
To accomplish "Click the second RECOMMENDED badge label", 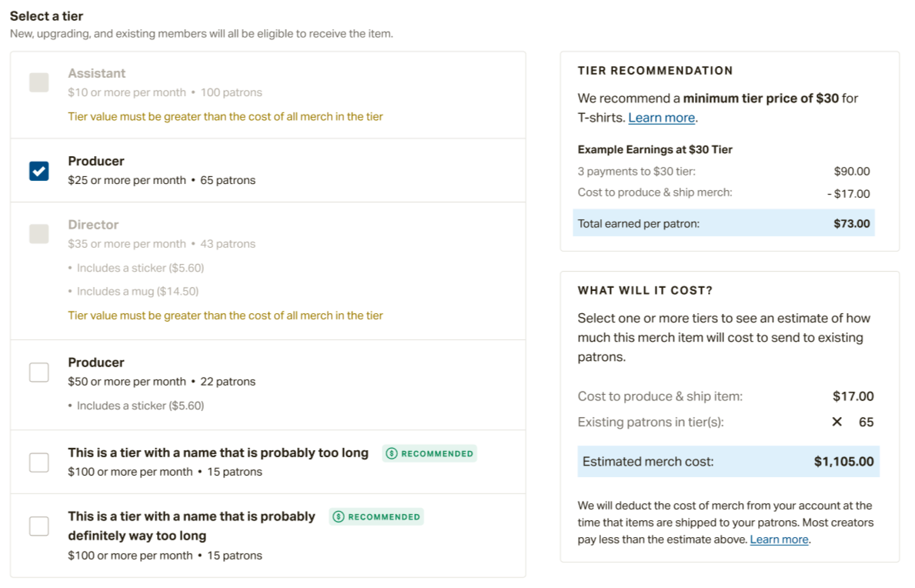I will tap(384, 517).
